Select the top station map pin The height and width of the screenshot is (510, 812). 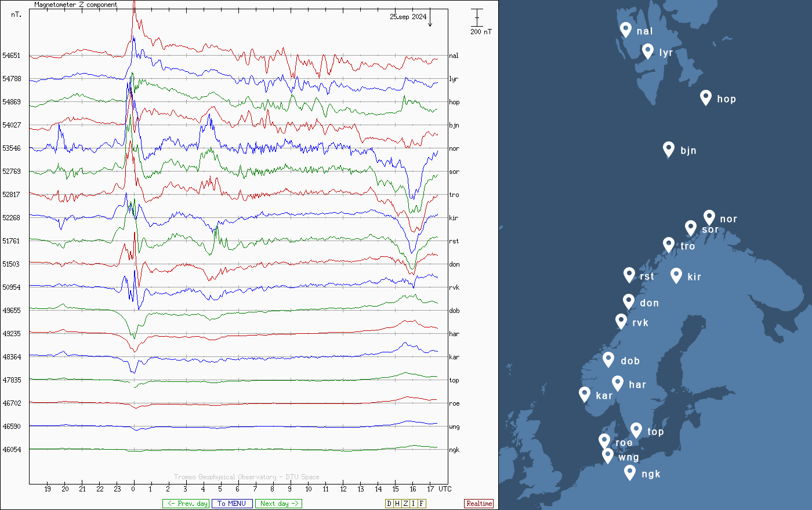(636, 429)
